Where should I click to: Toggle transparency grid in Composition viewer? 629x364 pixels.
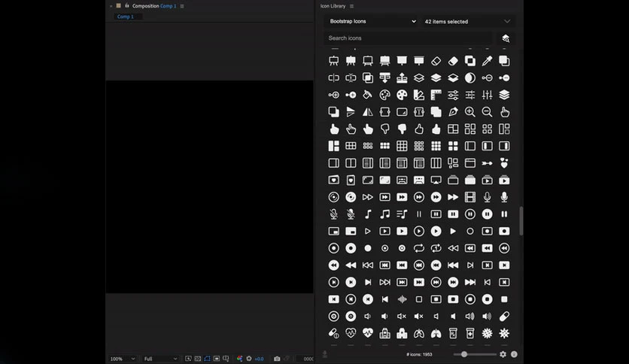[197, 359]
